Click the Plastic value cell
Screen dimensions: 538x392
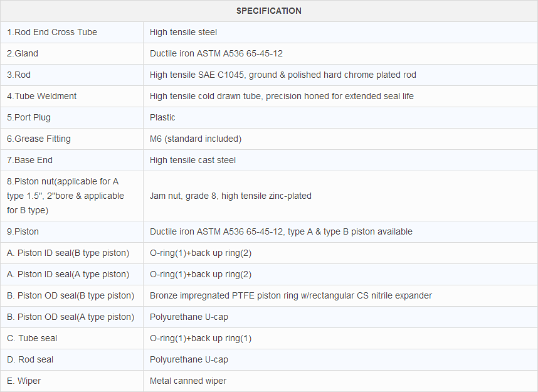pos(162,117)
